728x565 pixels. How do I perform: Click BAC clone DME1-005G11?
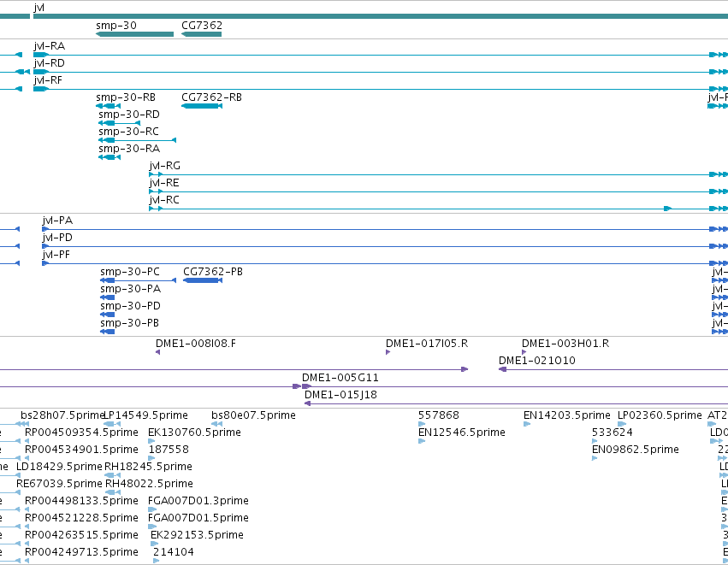[340, 378]
